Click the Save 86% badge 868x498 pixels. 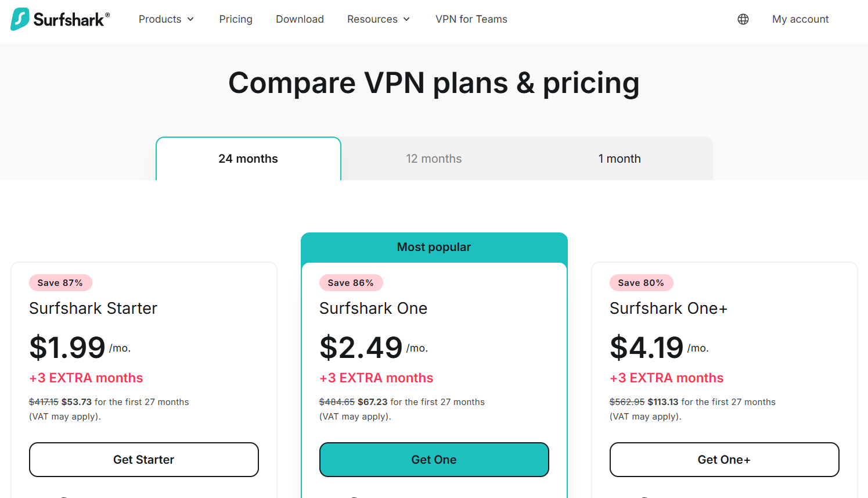pos(351,283)
